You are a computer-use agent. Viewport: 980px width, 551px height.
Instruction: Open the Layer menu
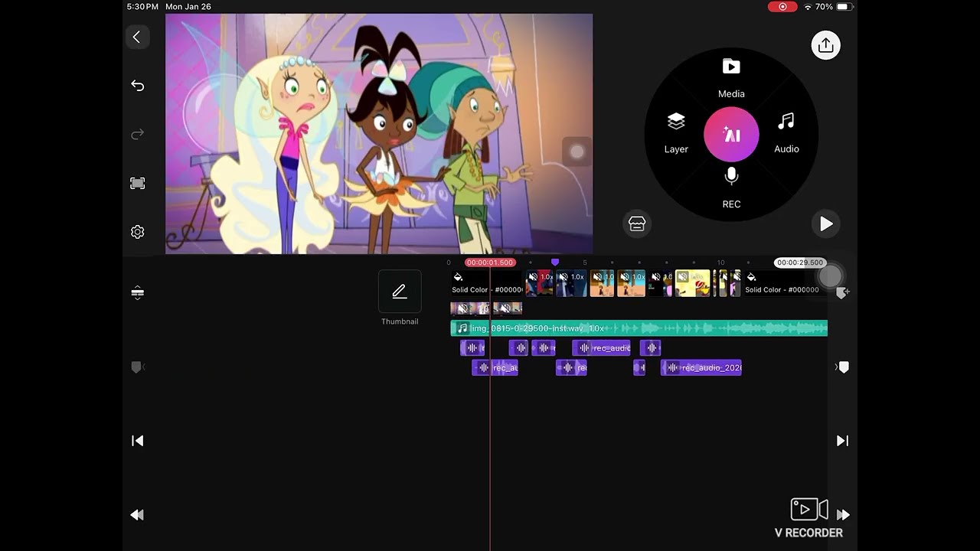click(676, 134)
